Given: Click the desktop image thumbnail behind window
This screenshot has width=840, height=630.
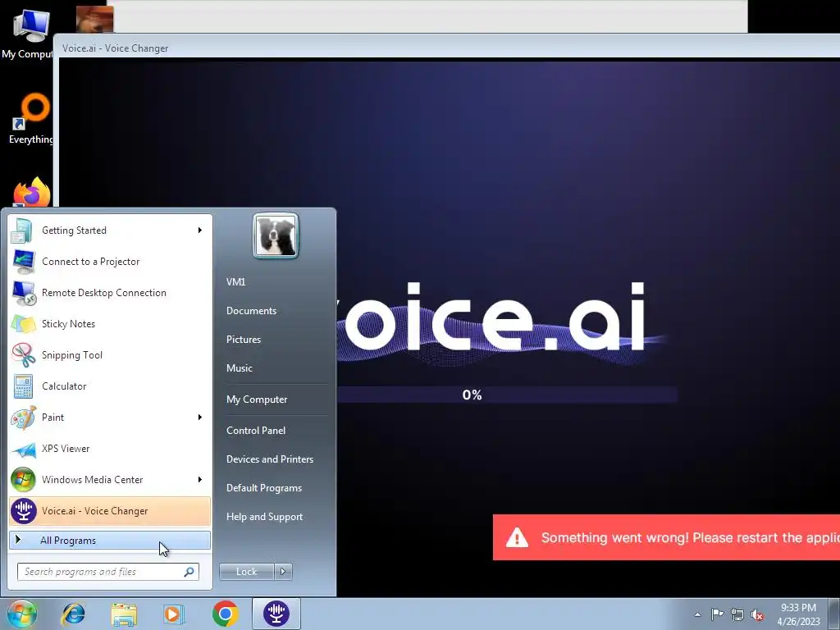Looking at the screenshot, I should pyautogui.click(x=94, y=20).
